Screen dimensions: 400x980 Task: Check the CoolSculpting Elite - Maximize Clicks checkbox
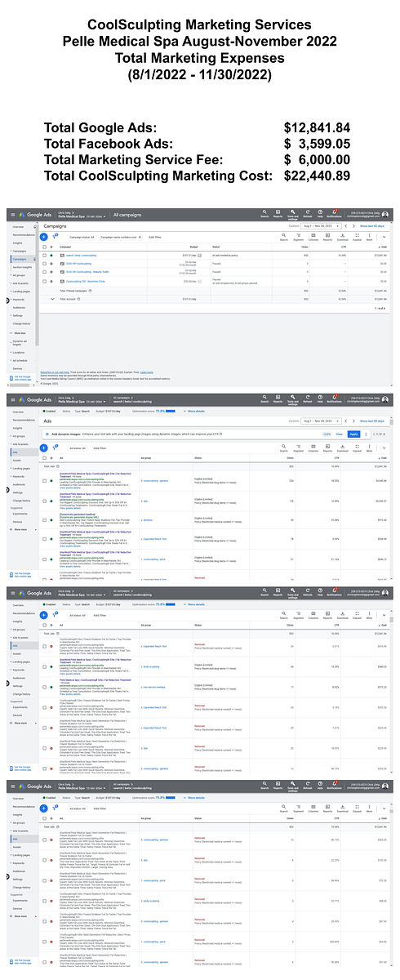pos(44,282)
